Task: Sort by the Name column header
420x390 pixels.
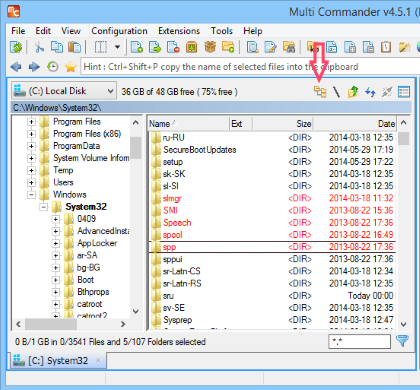Action: [188, 124]
